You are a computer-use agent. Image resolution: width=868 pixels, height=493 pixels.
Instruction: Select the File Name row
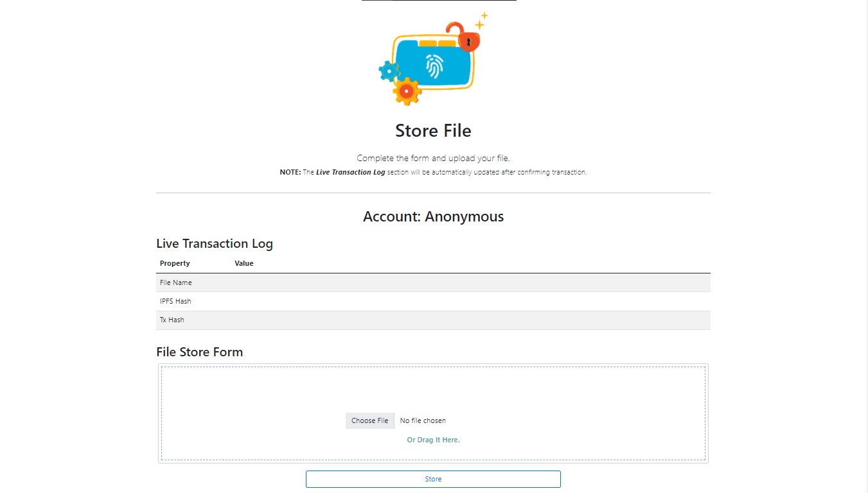[x=433, y=282]
